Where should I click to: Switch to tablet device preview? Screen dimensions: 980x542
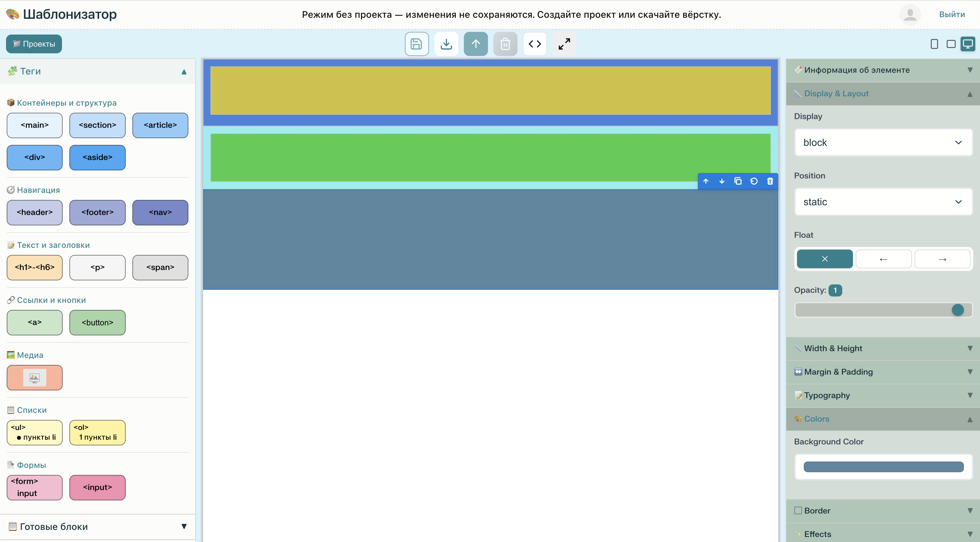pyautogui.click(x=951, y=44)
